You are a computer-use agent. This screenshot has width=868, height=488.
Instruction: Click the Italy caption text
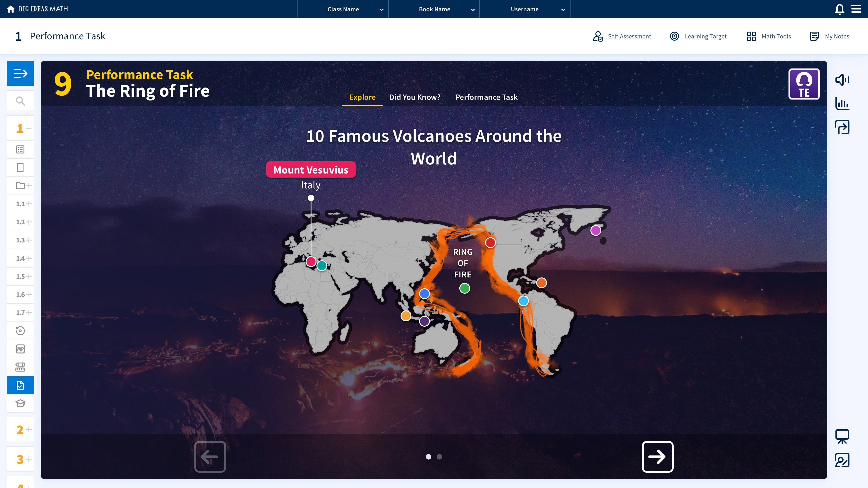pyautogui.click(x=310, y=185)
